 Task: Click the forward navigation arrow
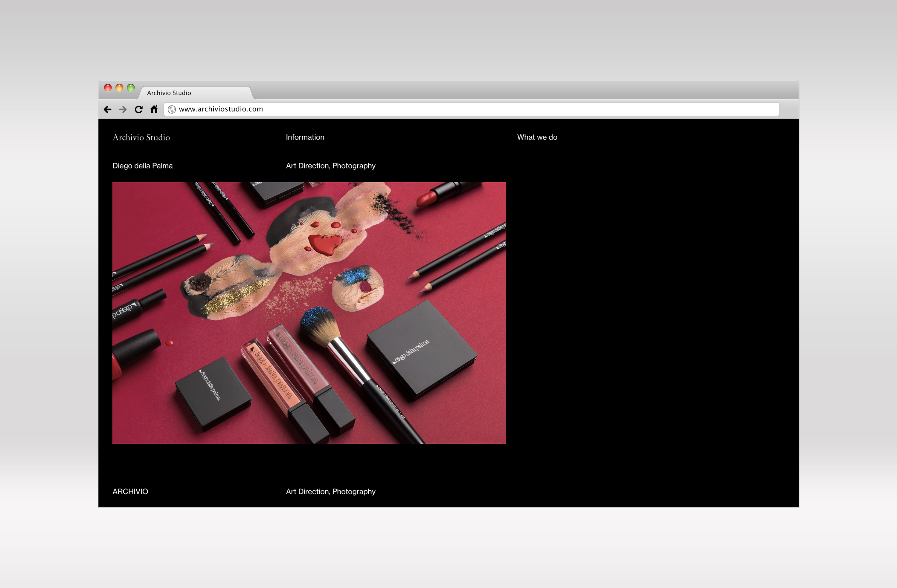click(x=123, y=109)
